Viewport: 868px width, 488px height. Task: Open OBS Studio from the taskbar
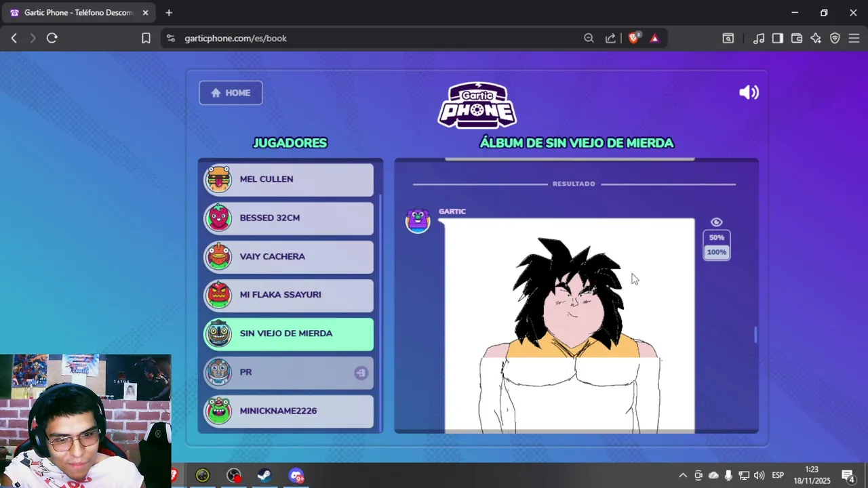(x=234, y=476)
